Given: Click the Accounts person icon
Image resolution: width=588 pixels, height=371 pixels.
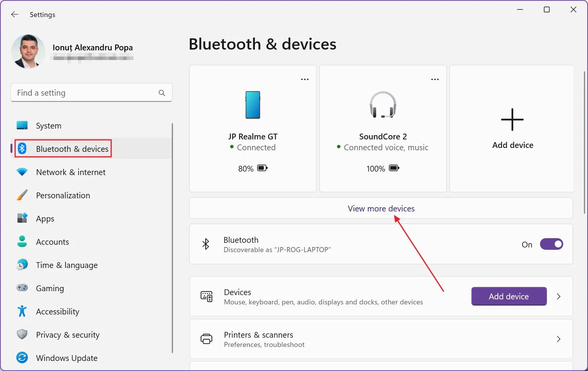Looking at the screenshot, I should [x=22, y=241].
